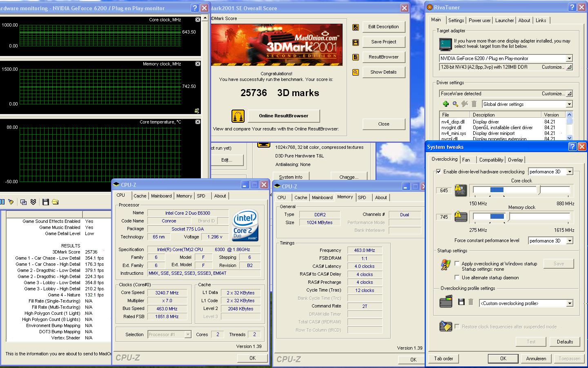588x368 pixels.
Task: Close the Core temperature graph
Action: 198,122
